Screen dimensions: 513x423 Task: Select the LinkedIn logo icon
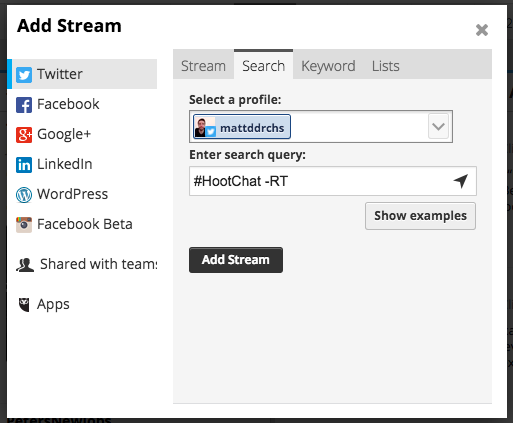tap(24, 165)
